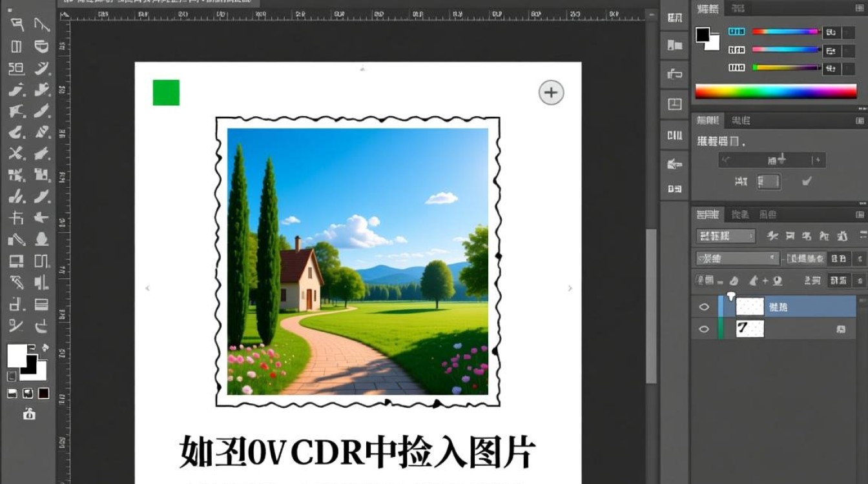Click the white foreground color swatch in toolbox

point(17,355)
